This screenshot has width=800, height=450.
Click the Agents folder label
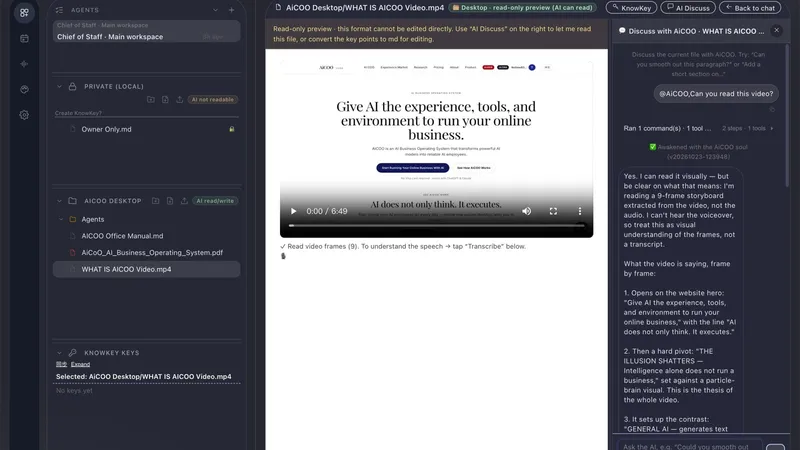[93, 219]
